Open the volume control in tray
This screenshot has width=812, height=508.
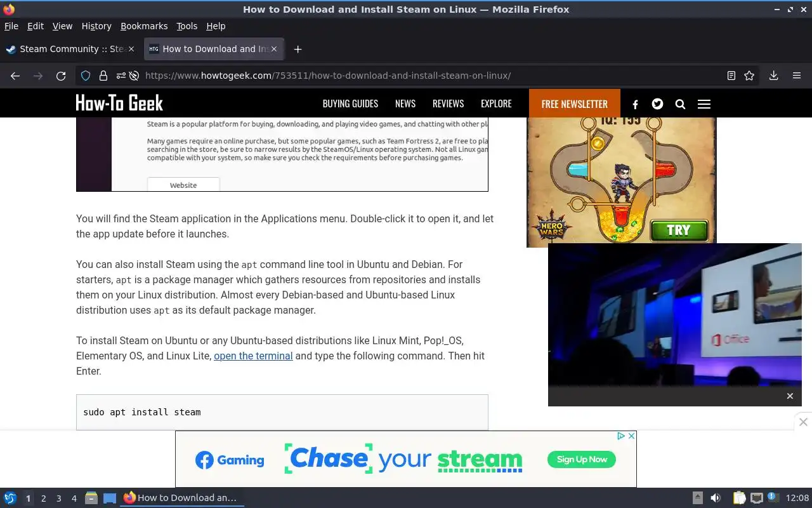[715, 498]
